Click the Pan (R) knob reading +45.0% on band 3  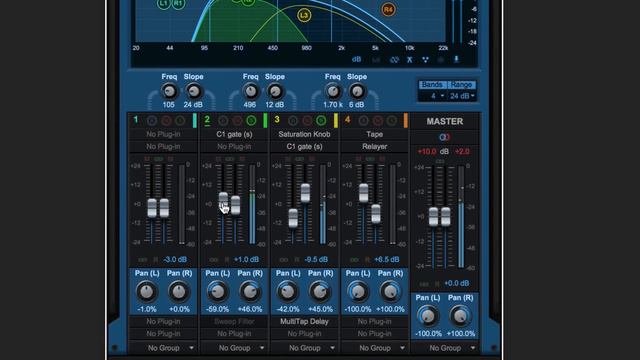point(320,291)
